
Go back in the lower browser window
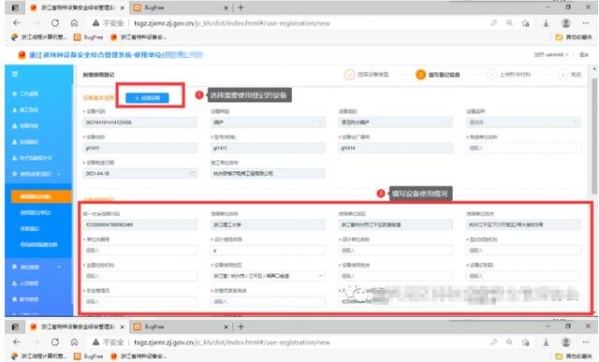(x=16, y=342)
